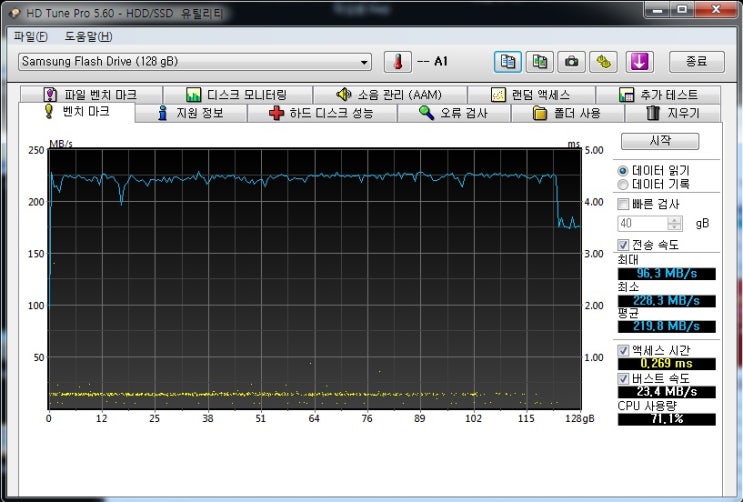743x502 pixels.
Task: Enable 빠른 검사 checkbox
Action: click(x=623, y=204)
